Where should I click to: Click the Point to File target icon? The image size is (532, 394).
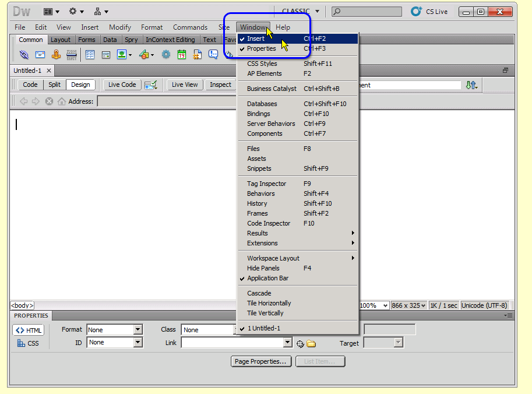point(300,344)
